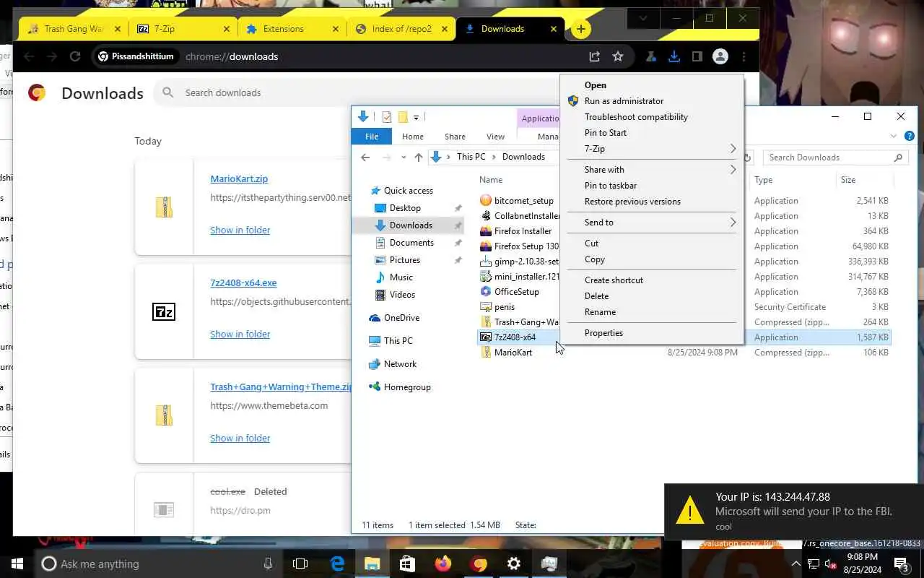Launch Firefox from the taskbar
The width and height of the screenshot is (924, 578).
443,564
